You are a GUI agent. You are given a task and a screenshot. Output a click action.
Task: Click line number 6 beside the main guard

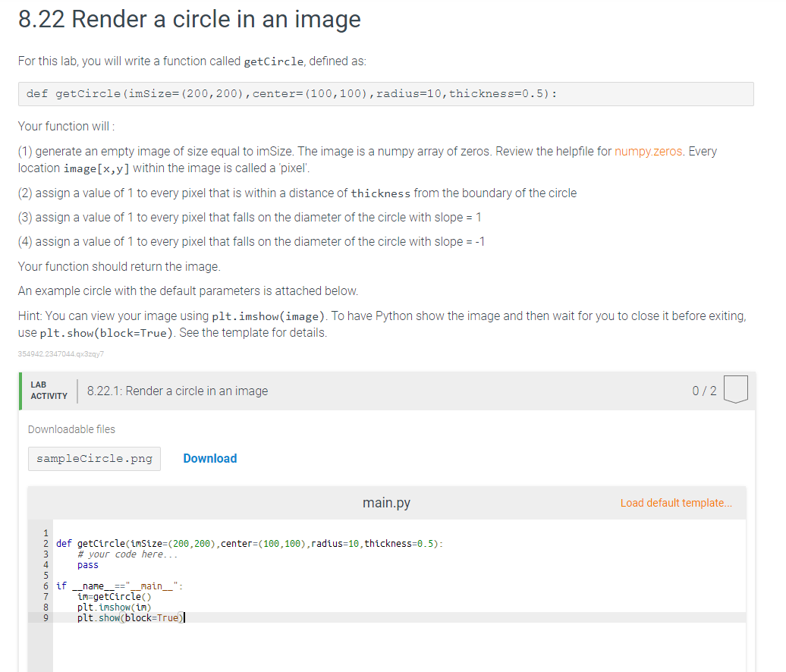click(x=46, y=586)
